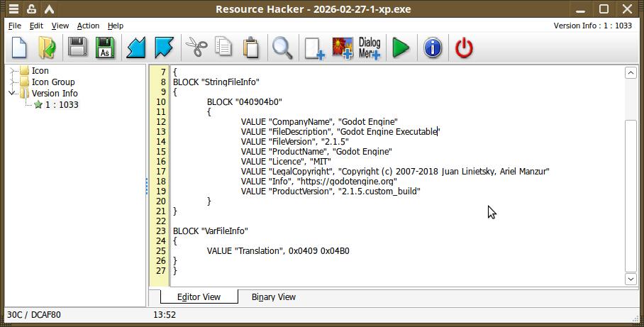
Task: Expand the Icon Group folder
Action: (12, 82)
